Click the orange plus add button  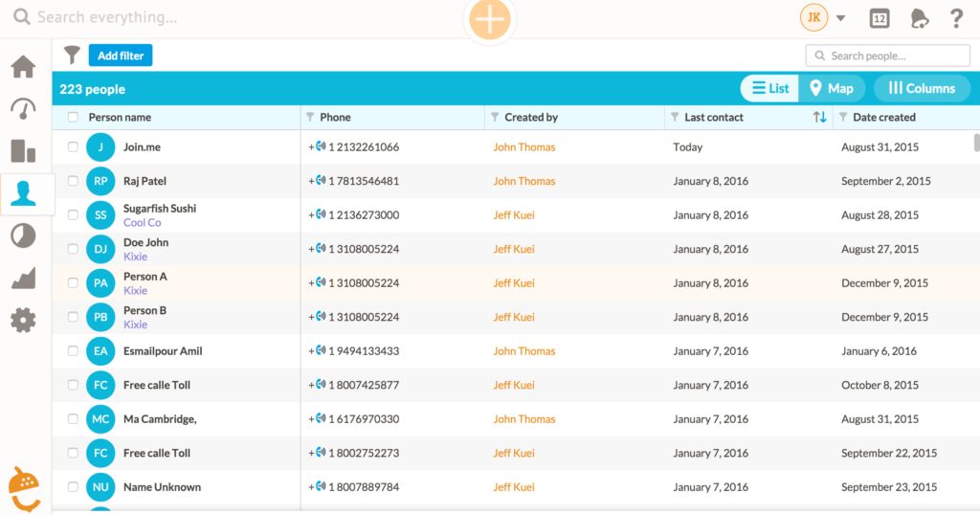click(x=489, y=19)
